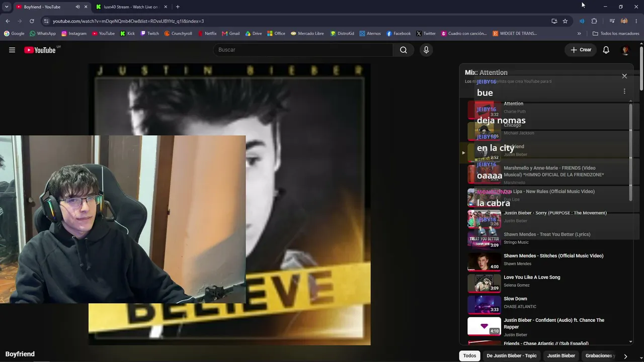The height and width of the screenshot is (362, 644).
Task: Open the Crunchyroll bookmark
Action: pos(178,34)
